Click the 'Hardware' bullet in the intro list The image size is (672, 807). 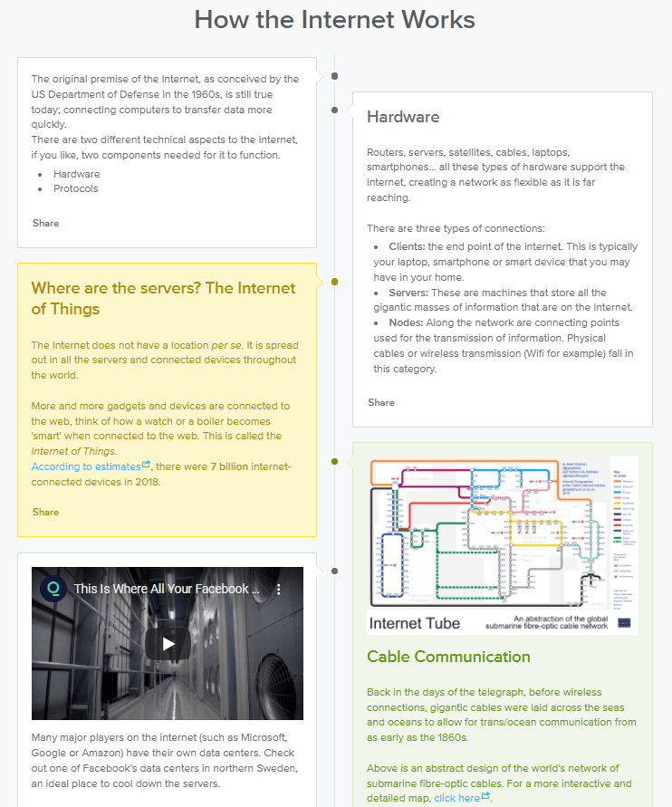coord(77,174)
